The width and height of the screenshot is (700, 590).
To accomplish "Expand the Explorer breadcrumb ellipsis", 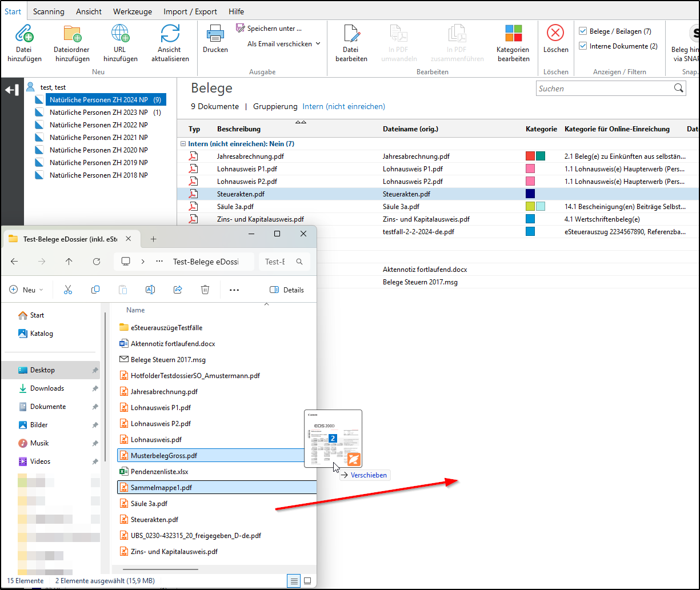I will (159, 262).
